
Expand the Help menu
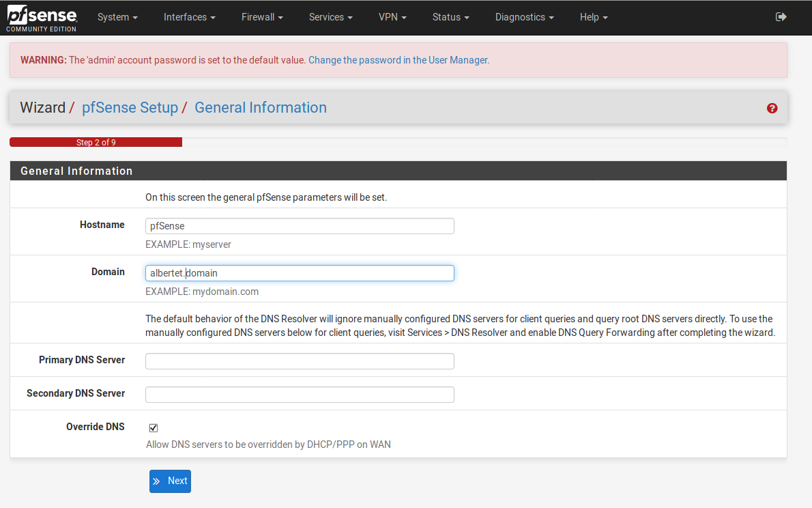(x=594, y=17)
